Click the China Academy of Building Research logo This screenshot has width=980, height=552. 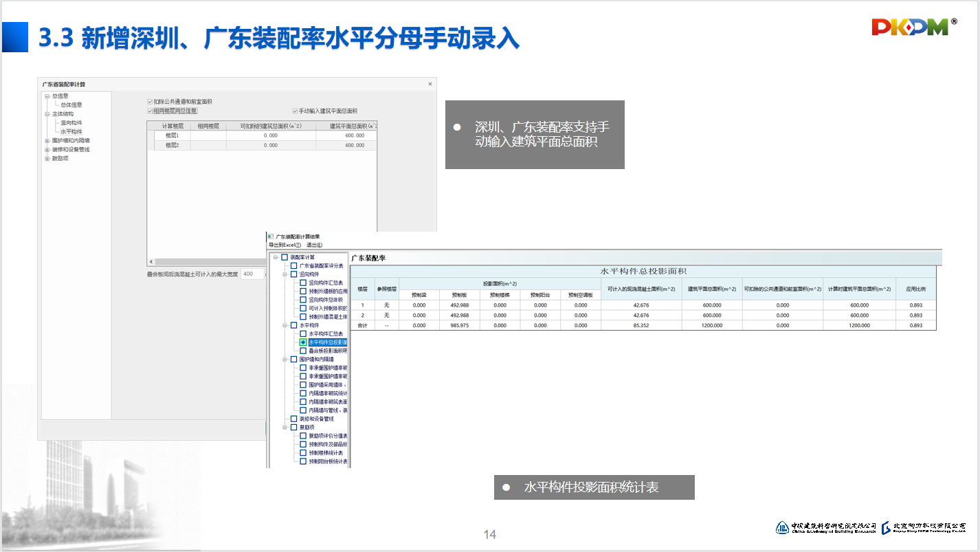826,527
